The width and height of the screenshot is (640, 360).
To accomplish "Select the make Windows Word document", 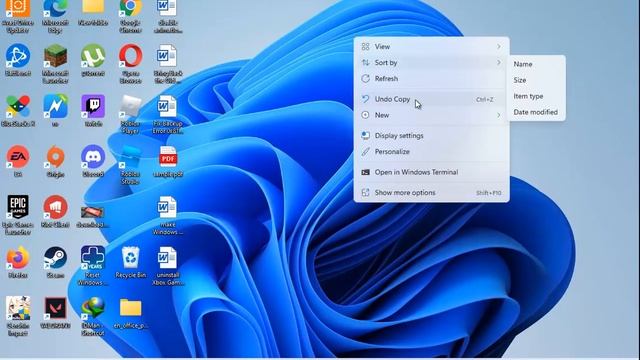I will pyautogui.click(x=168, y=215).
